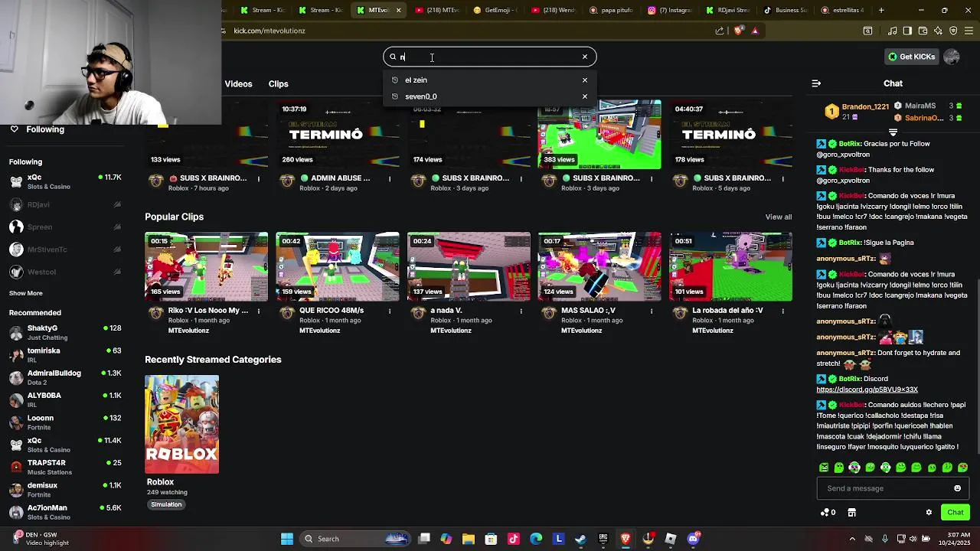The height and width of the screenshot is (551, 980).
Task: Open the Videos tab on channel
Action: (x=238, y=83)
